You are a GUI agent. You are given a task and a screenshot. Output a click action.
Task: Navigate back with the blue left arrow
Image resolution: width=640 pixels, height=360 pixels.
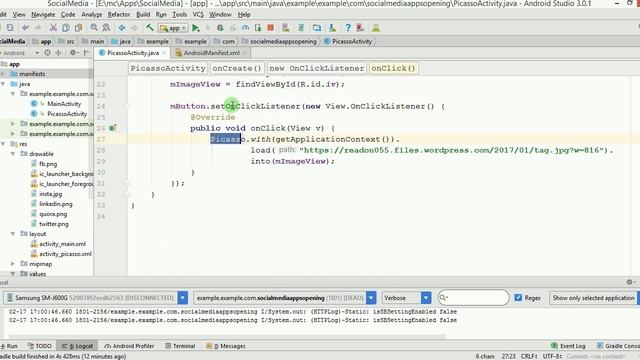click(122, 28)
